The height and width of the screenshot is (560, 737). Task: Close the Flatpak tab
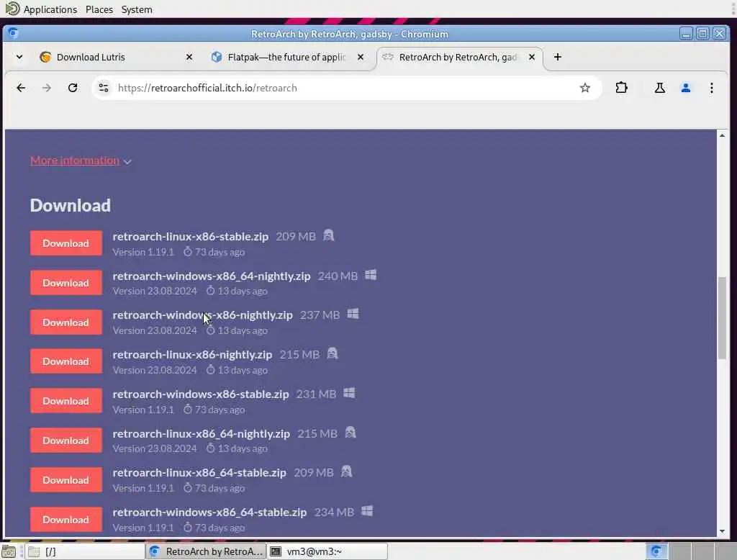(361, 57)
